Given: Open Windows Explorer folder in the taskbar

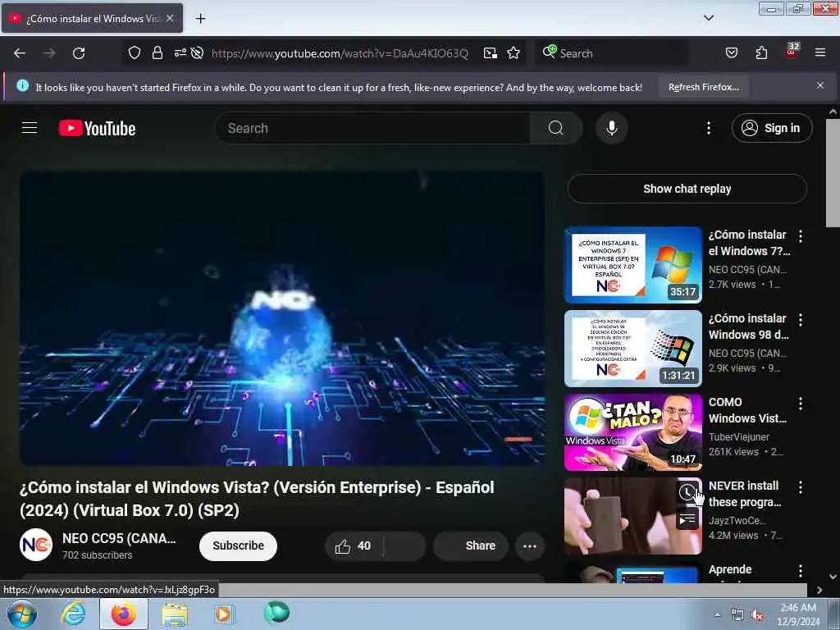Looking at the screenshot, I should coord(175,614).
